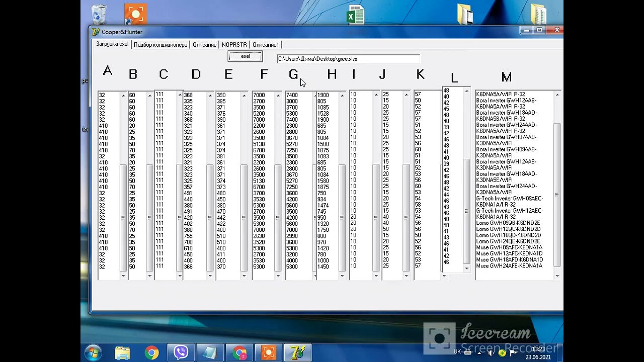Screen dimensions: 644x362
Task: Switch to the NOPRSTR tab
Action: click(x=234, y=45)
